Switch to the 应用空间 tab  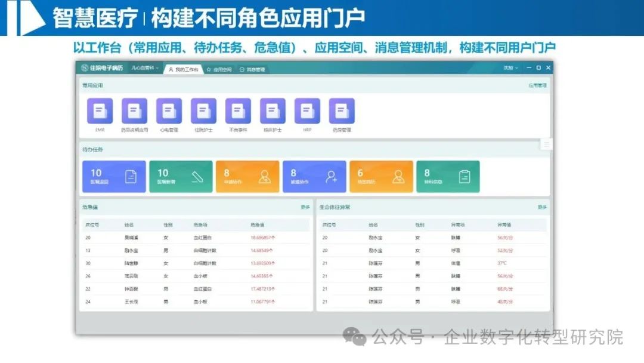tap(219, 69)
